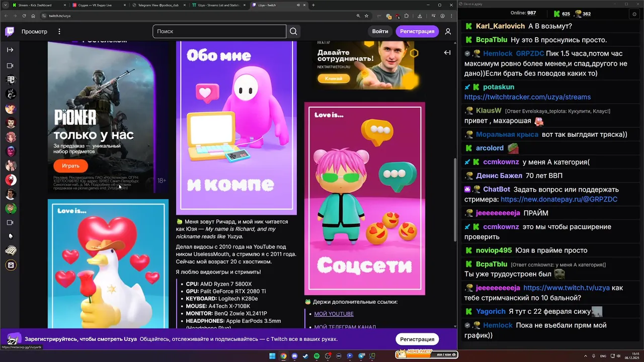This screenshot has height=362, width=644.
Task: Click the Соцсети panel image
Action: pos(365,199)
